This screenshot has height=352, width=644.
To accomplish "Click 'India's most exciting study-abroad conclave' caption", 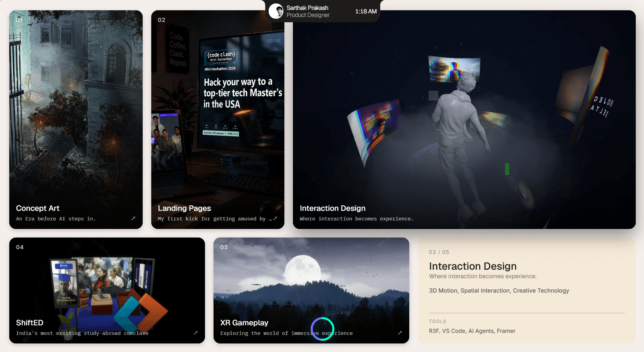I will tap(82, 333).
